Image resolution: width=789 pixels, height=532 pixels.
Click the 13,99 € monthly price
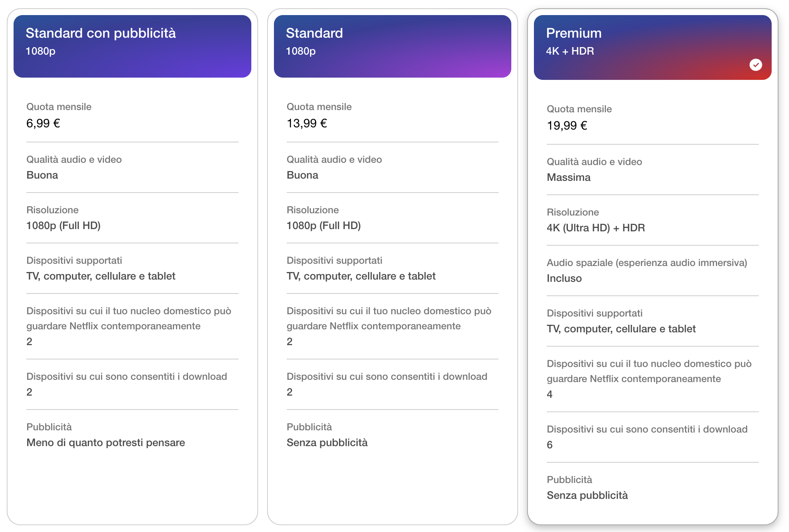click(x=307, y=123)
